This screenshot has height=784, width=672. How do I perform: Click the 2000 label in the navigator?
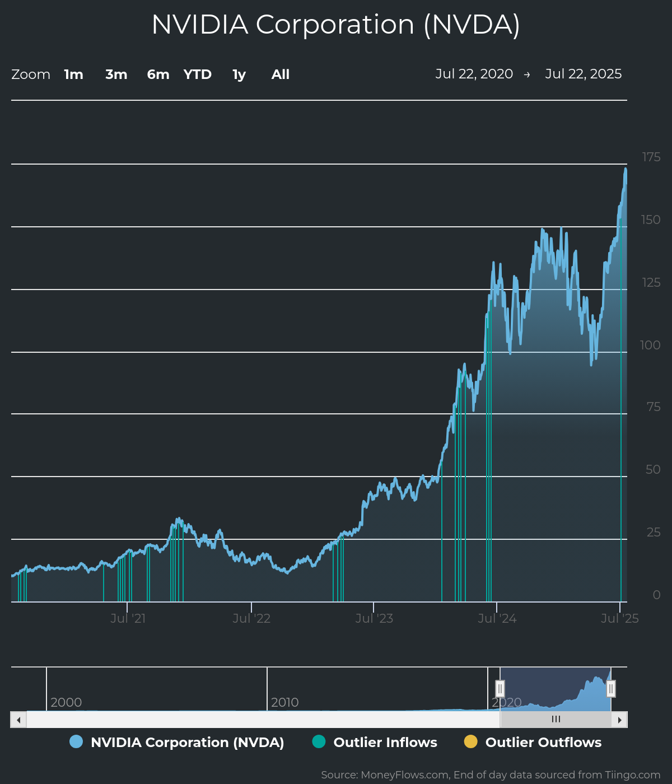66,703
